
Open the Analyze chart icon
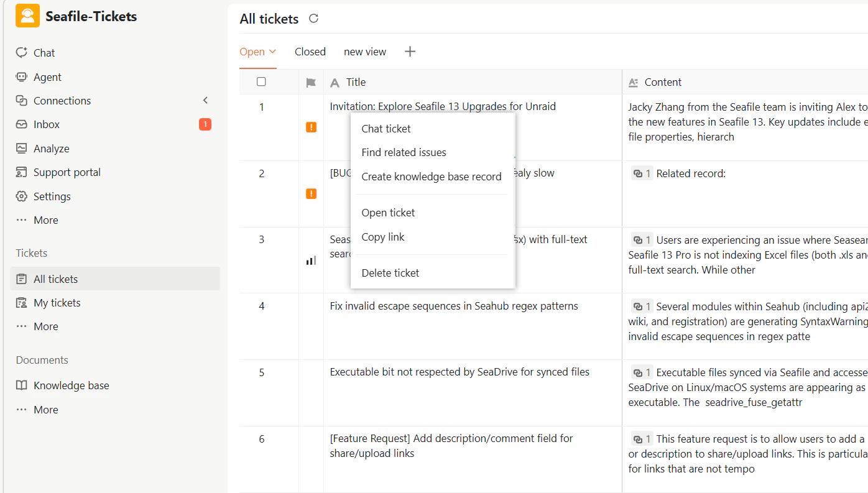pos(22,149)
